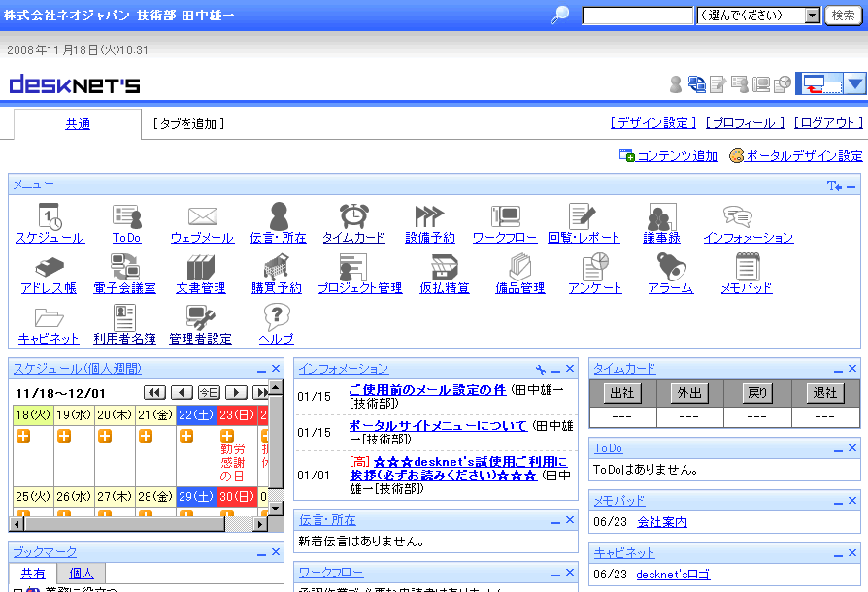Open the 購買予約 shopping cart icon

277,267
